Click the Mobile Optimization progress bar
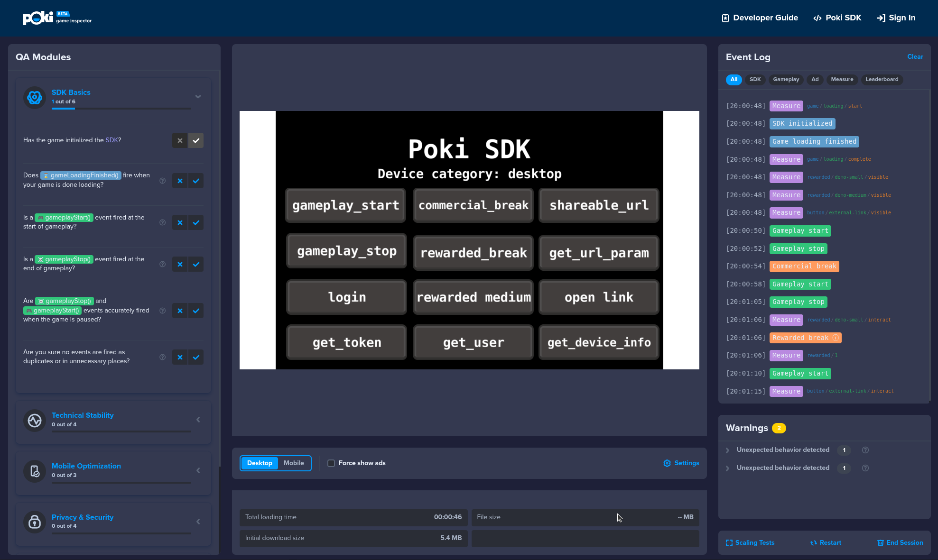 [x=121, y=483]
